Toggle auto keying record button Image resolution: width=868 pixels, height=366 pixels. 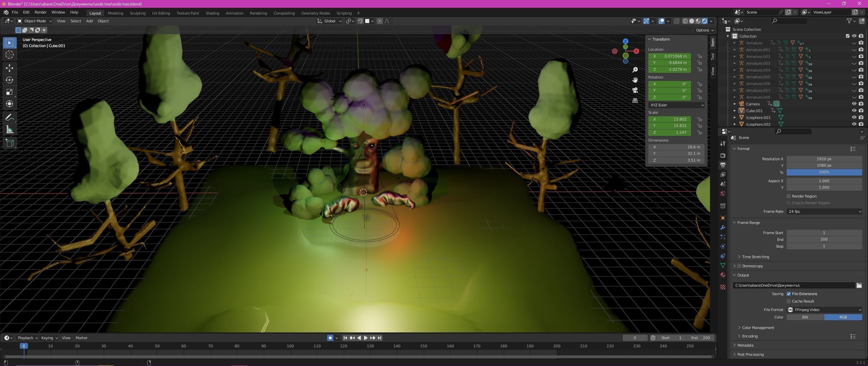330,338
